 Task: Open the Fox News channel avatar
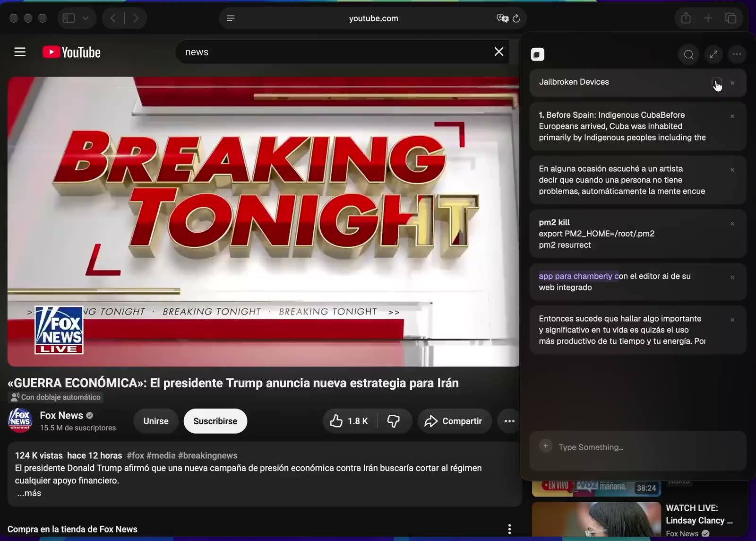click(20, 420)
